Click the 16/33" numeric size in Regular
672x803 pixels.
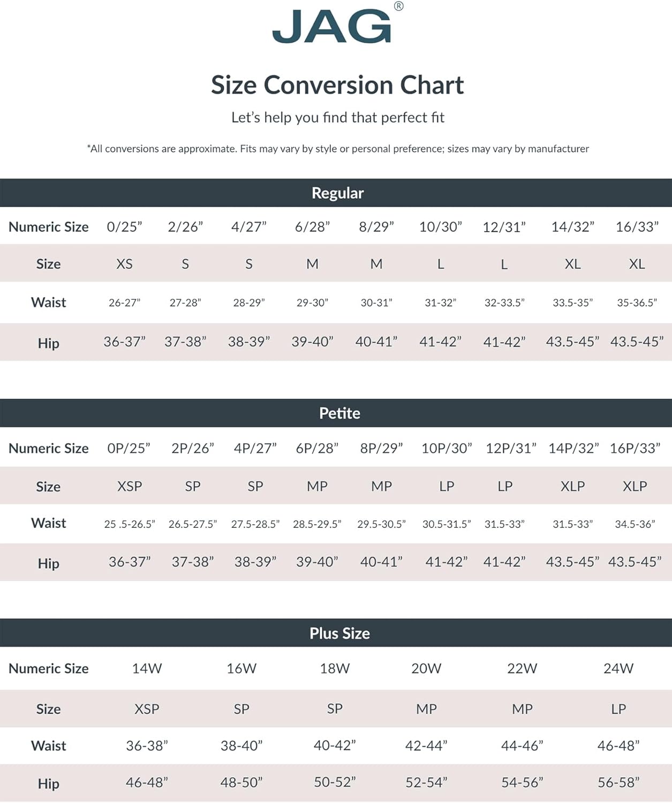[637, 227]
